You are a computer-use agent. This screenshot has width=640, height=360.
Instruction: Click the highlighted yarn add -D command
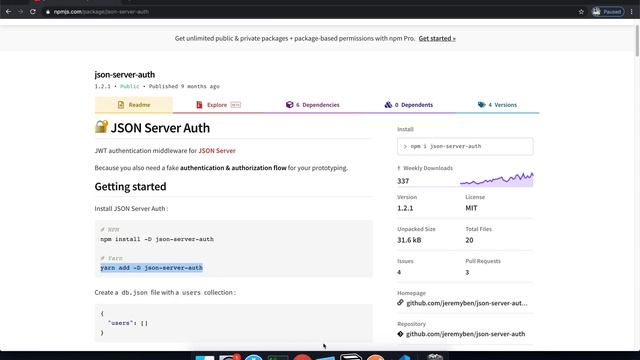[x=151, y=268]
